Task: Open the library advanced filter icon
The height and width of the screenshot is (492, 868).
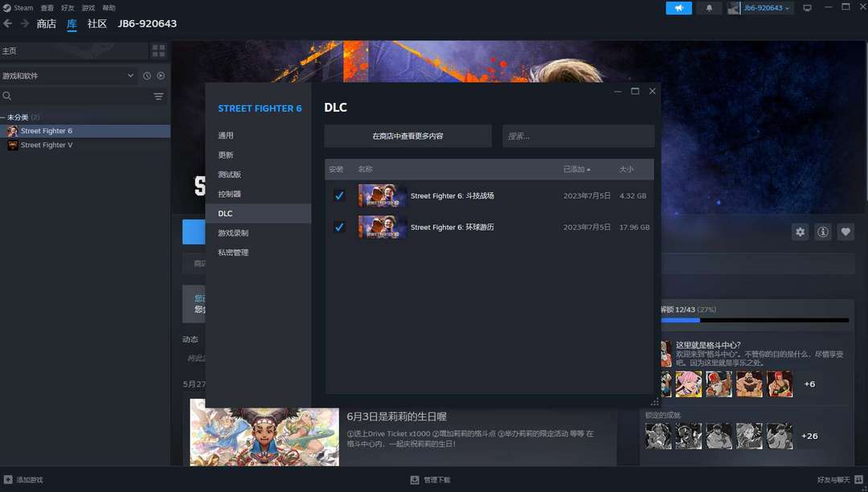Action: (158, 96)
